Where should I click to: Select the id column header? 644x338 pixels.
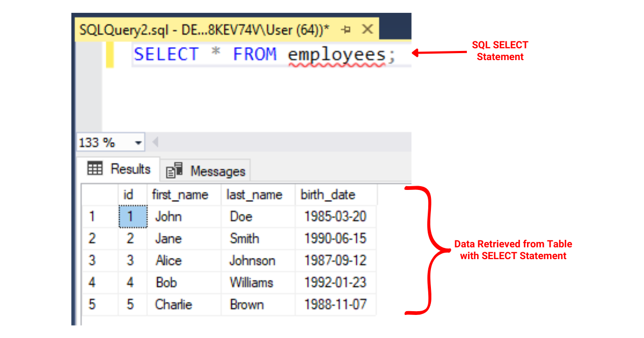coord(133,195)
